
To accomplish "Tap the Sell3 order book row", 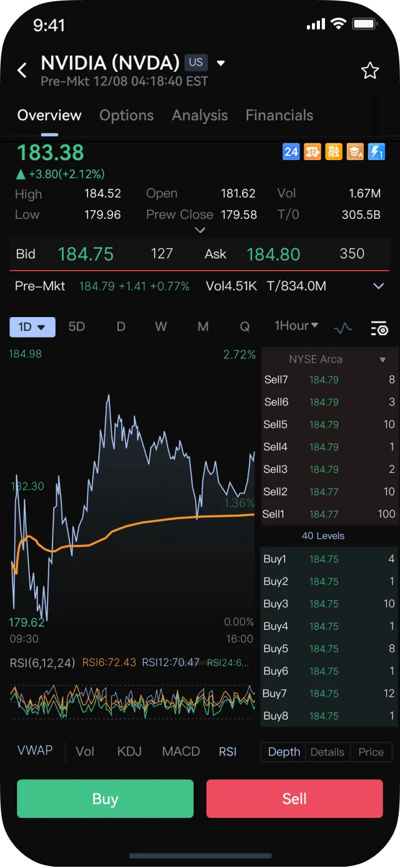I will pyautogui.click(x=329, y=469).
